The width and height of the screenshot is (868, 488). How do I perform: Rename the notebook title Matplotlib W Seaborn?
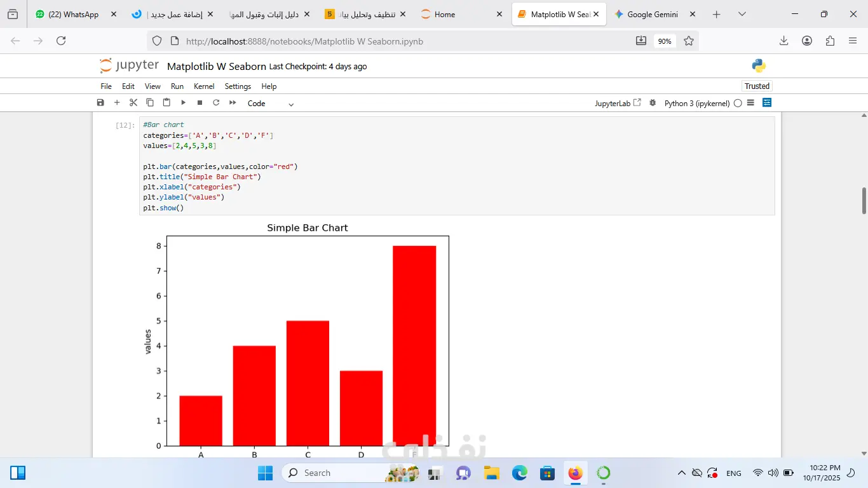[x=217, y=67]
